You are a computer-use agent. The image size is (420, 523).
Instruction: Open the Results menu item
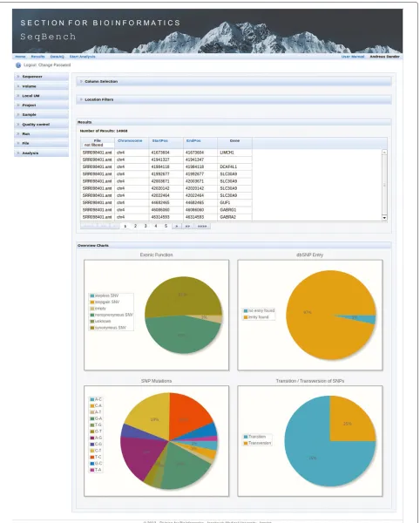[x=38, y=57]
